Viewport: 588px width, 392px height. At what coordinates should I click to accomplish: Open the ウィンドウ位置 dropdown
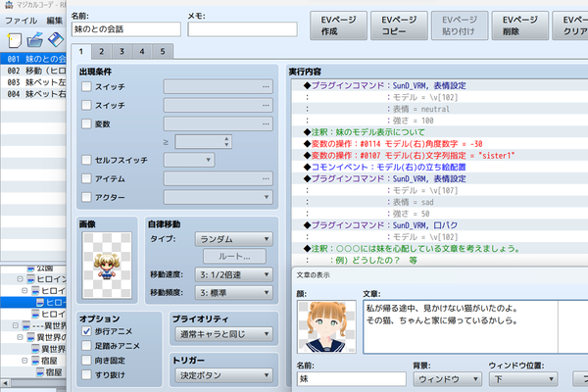click(x=523, y=379)
